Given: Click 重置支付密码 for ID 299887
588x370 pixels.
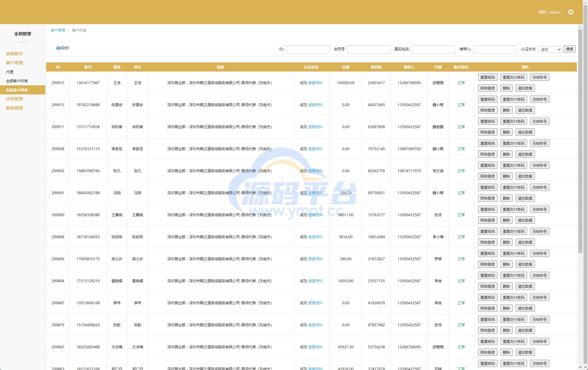Looking at the screenshot, I should tap(513, 298).
